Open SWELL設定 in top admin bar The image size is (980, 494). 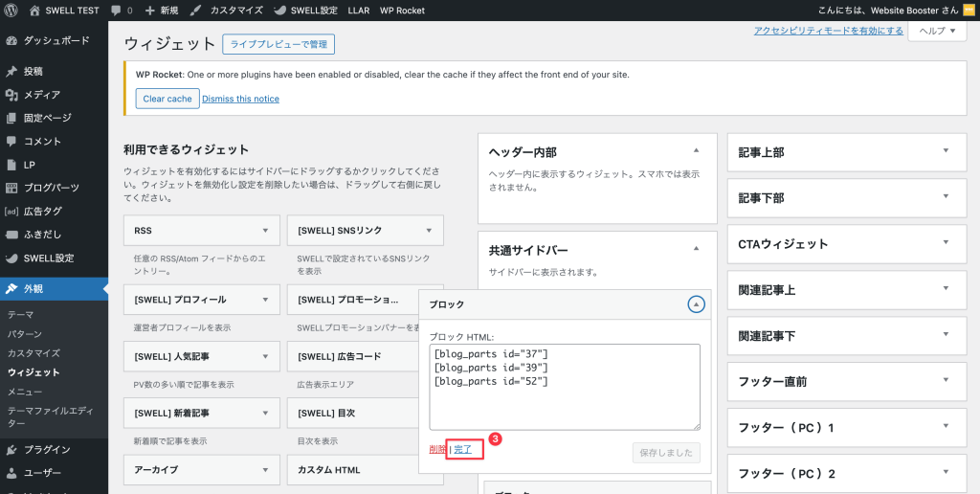point(305,11)
